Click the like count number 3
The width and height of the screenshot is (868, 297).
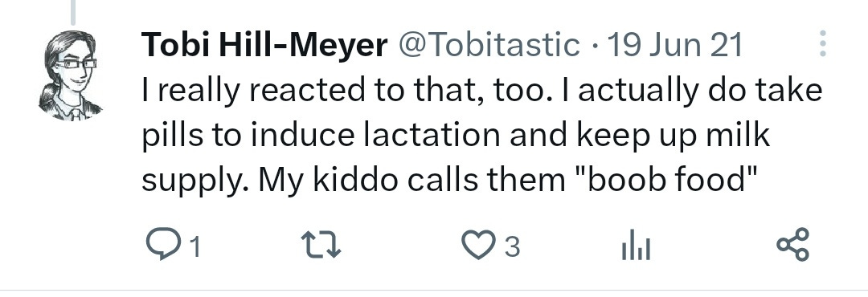click(x=513, y=246)
